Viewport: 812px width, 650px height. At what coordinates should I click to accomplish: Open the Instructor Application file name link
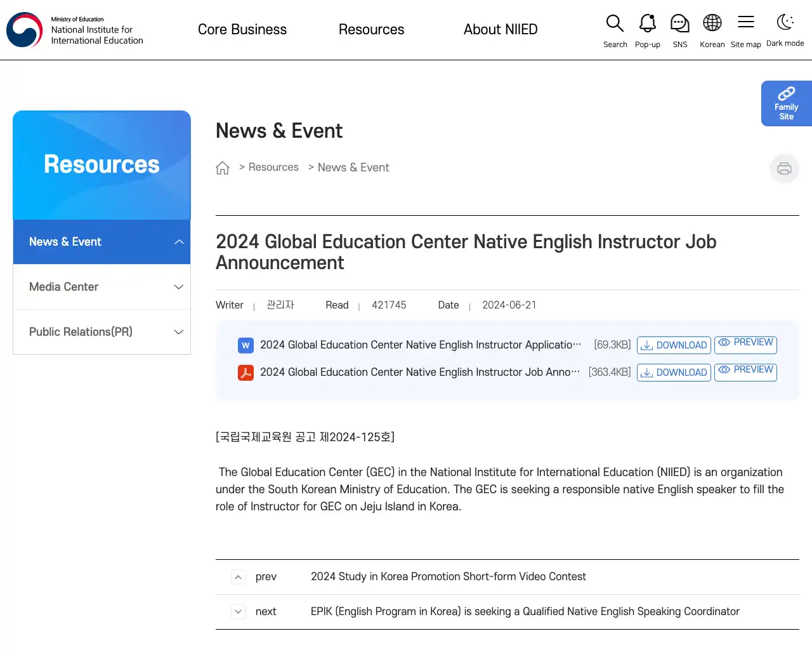(421, 345)
